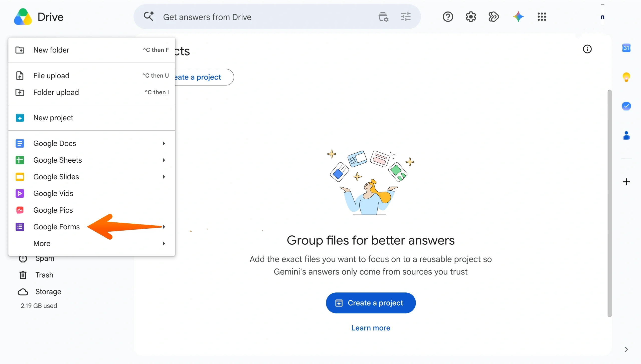Viewport: 641px width, 364px height.
Task: Click the blue Google Docs icon
Action: coord(20,143)
